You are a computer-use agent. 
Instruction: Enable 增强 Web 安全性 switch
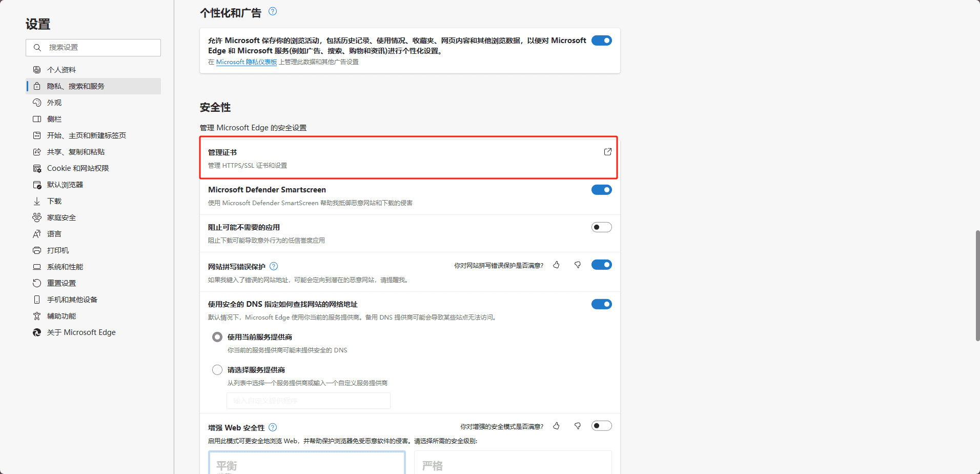(602, 426)
